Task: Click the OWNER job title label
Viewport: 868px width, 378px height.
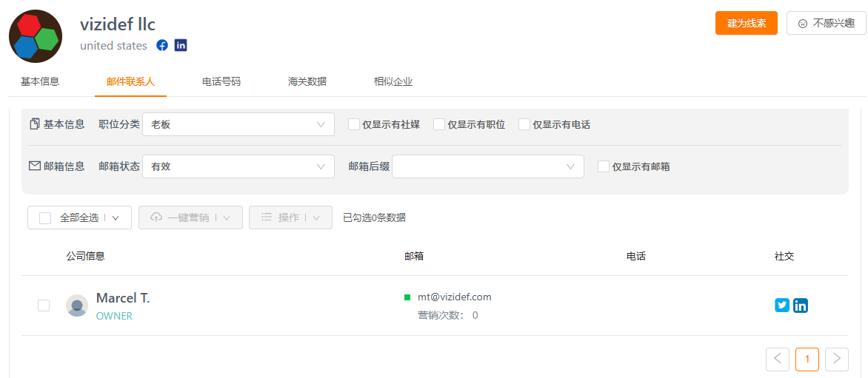Action: (x=114, y=316)
